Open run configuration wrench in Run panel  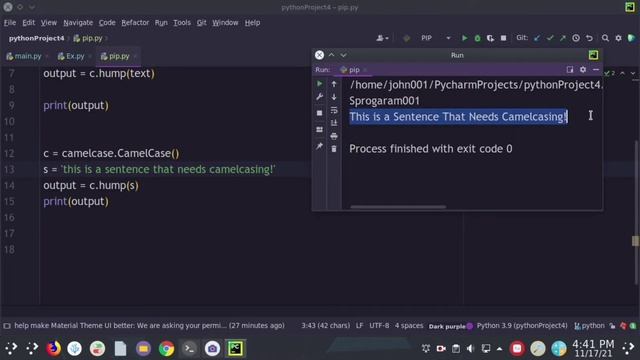tap(320, 97)
